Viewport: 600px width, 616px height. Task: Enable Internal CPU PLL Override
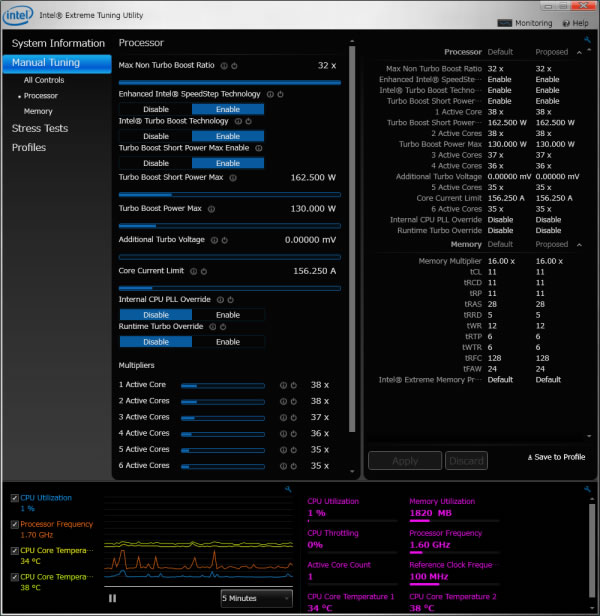pyautogui.click(x=228, y=315)
